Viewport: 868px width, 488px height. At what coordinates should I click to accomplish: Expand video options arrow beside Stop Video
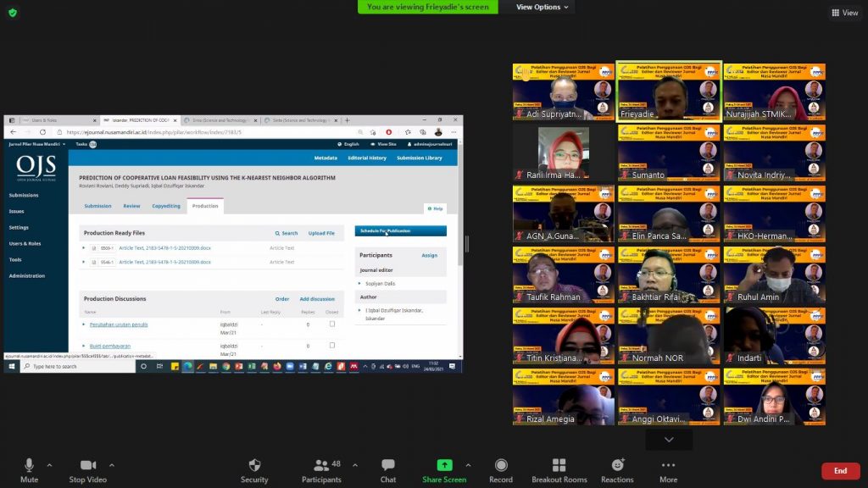[x=112, y=465]
